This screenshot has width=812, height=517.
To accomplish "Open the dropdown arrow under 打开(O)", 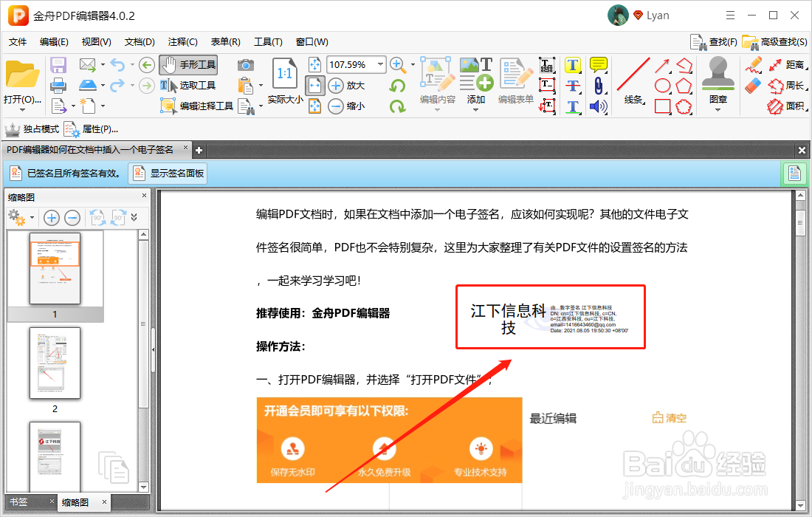I will click(22, 110).
